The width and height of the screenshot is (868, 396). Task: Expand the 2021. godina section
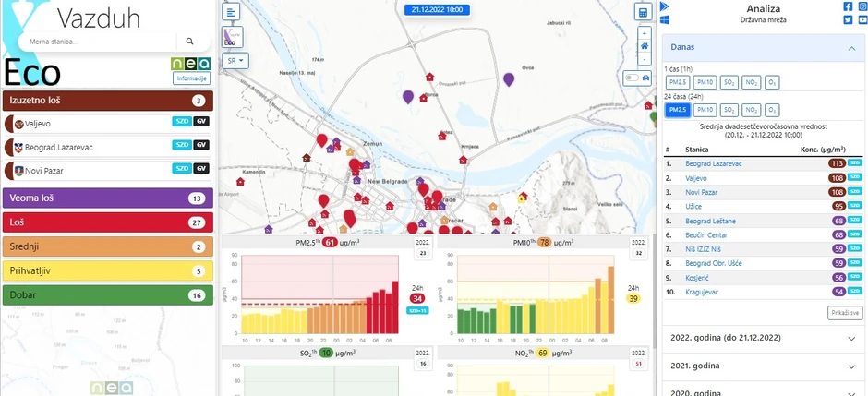763,366
